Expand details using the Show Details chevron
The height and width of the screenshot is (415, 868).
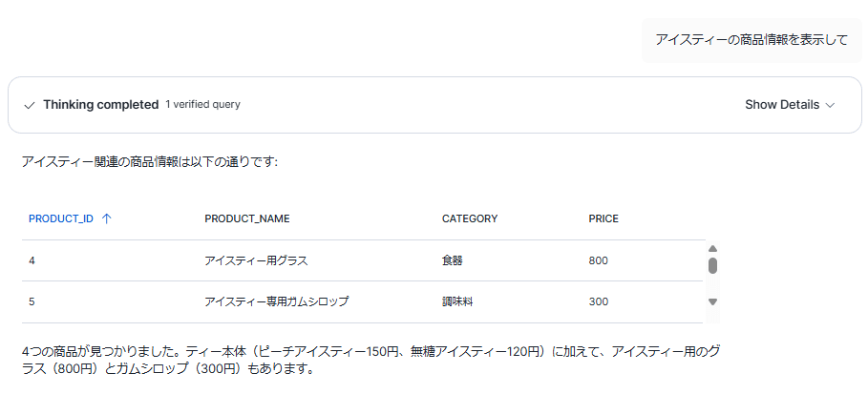pyautogui.click(x=830, y=105)
